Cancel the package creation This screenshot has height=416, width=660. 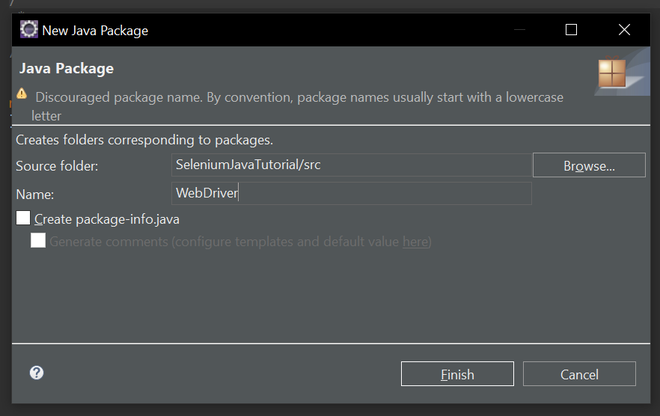pos(579,374)
